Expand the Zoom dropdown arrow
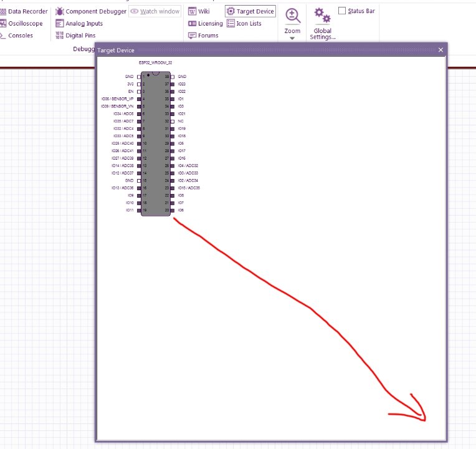 click(x=292, y=39)
